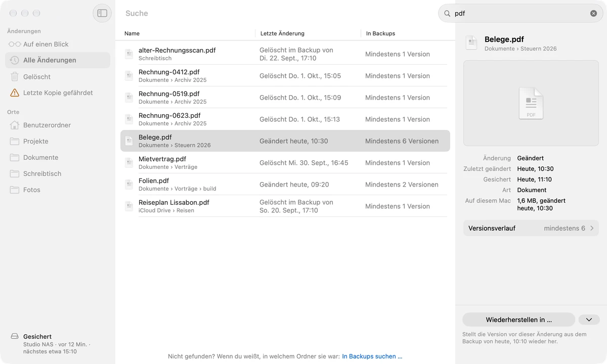
Task: Focus the search field containing pdf
Action: pos(521,14)
